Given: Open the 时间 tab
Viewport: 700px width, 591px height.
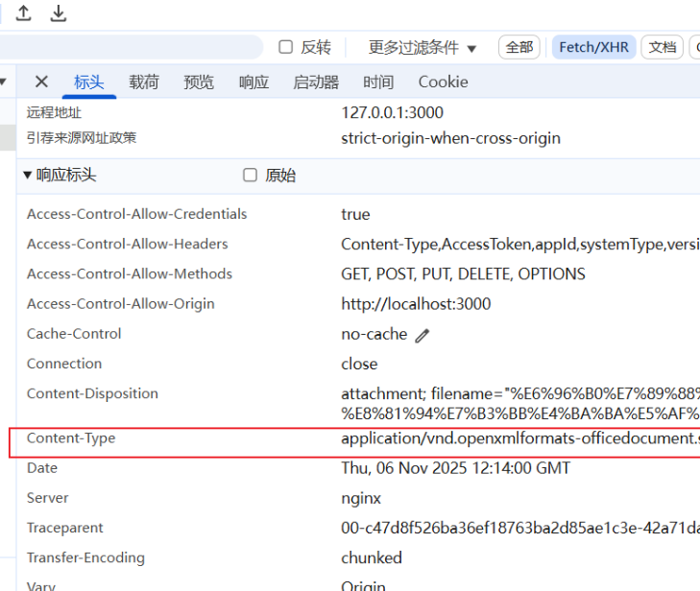Looking at the screenshot, I should tap(378, 83).
